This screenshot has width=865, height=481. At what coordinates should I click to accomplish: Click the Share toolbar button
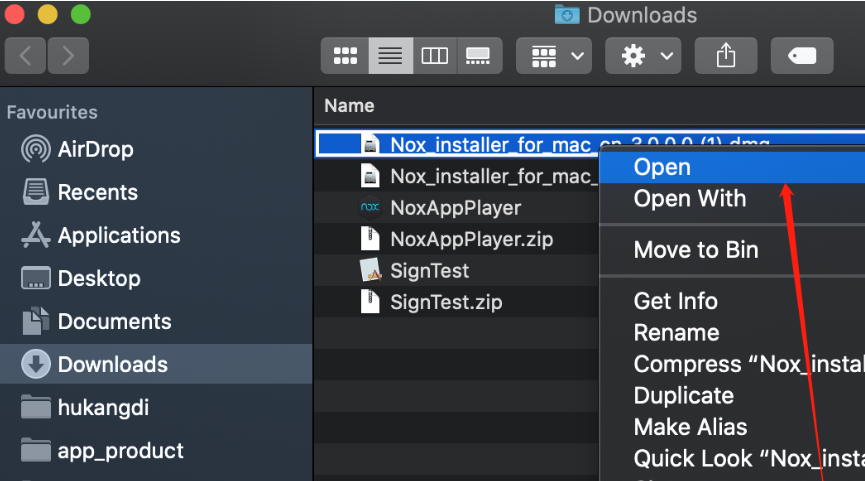coord(726,56)
